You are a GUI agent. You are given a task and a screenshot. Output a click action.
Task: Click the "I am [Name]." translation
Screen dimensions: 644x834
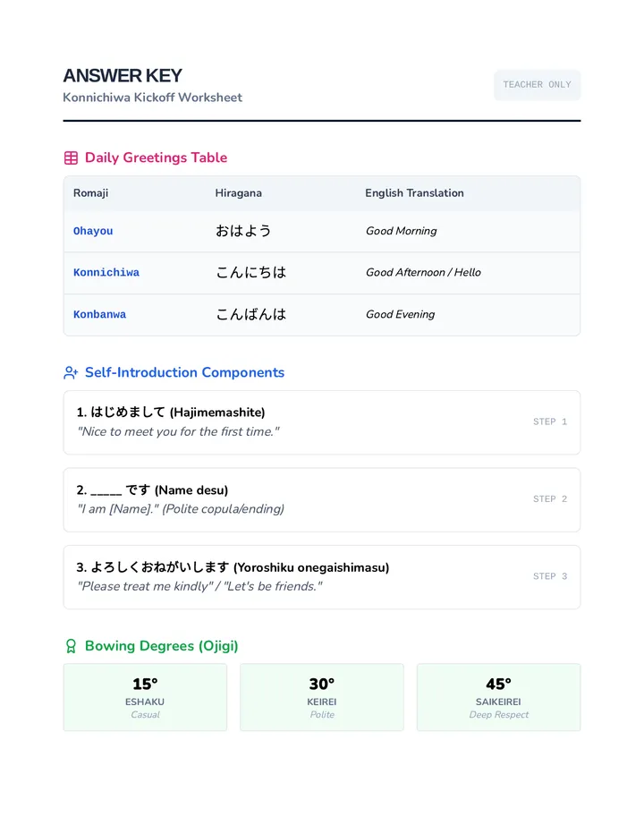(x=181, y=509)
